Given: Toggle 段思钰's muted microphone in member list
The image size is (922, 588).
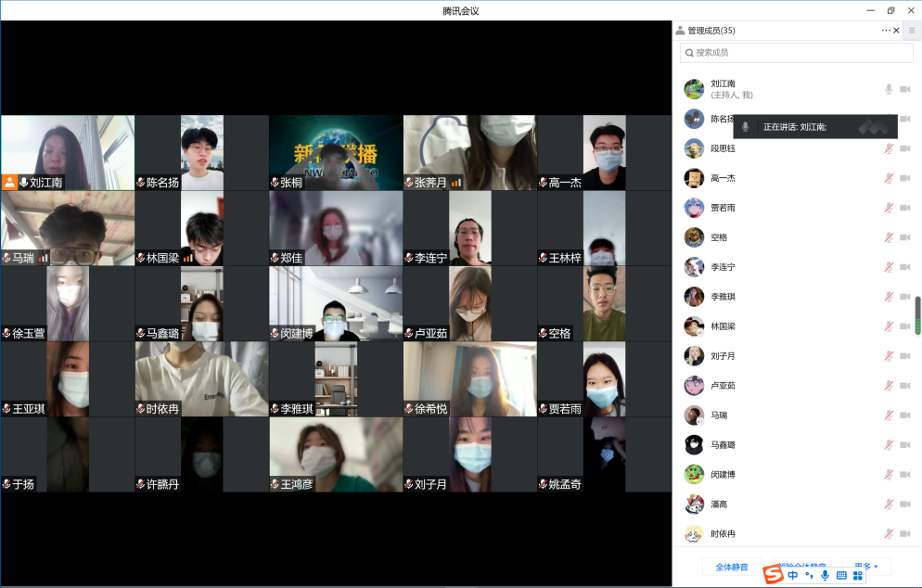Looking at the screenshot, I should click(888, 148).
